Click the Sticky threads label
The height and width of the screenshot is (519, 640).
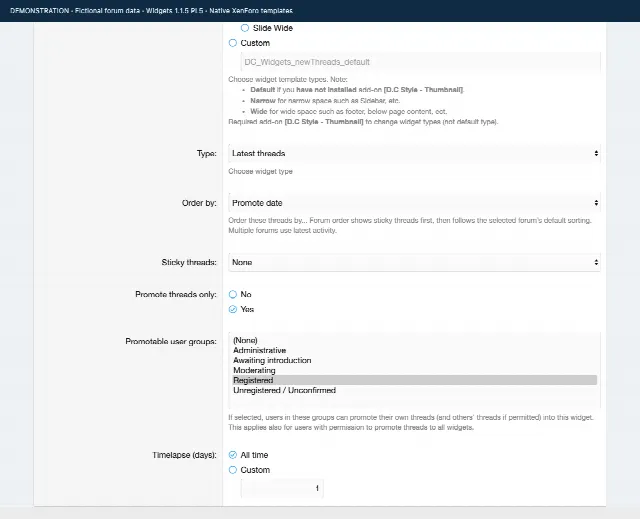tap(189, 262)
